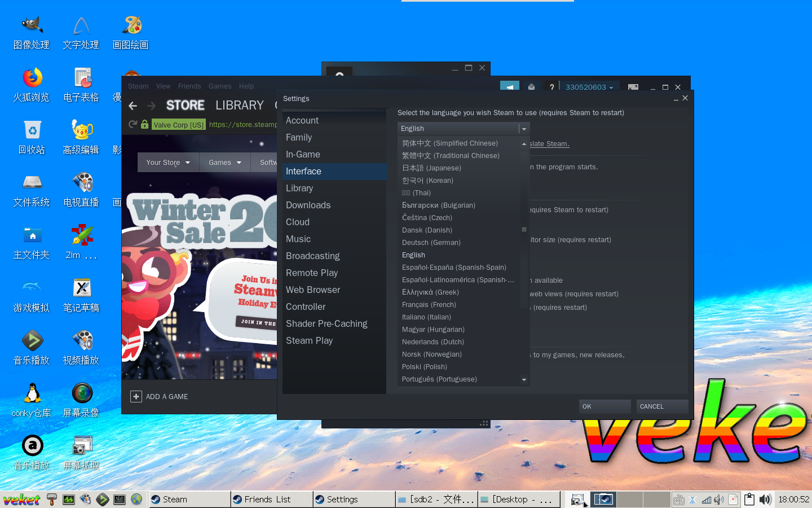This screenshot has height=508, width=812.
Task: Open the Help menu
Action: click(246, 86)
